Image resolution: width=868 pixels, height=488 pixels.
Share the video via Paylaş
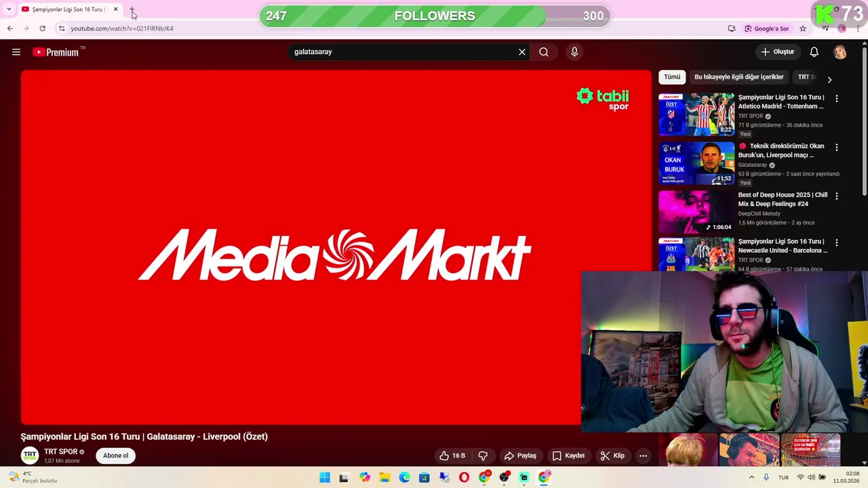click(520, 456)
